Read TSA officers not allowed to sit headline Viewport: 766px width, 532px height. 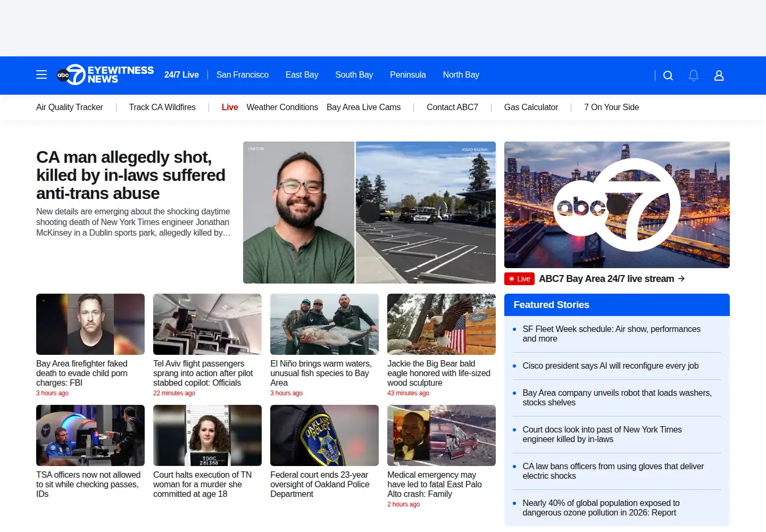point(88,485)
